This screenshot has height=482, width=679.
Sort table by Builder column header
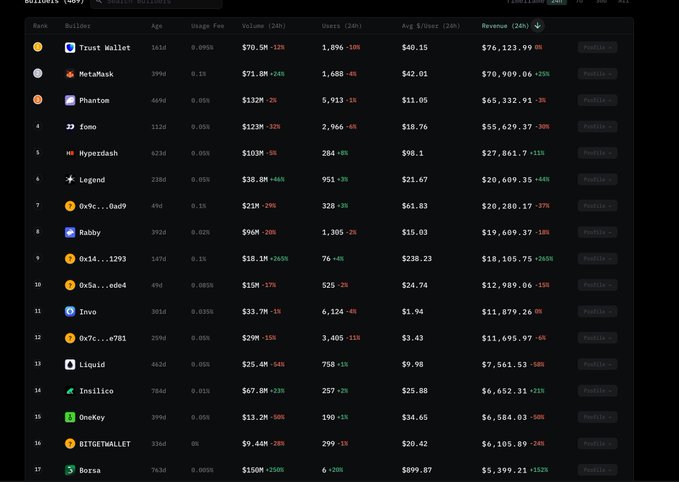78,26
